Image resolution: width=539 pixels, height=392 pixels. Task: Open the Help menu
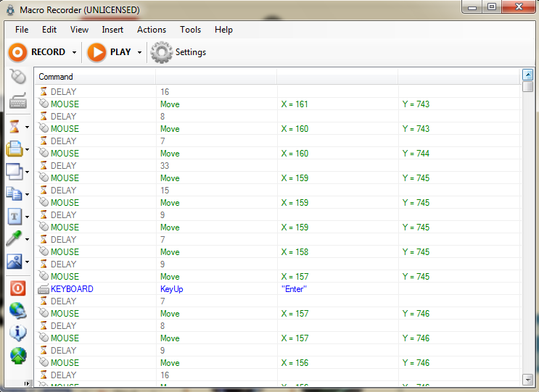pyautogui.click(x=223, y=30)
